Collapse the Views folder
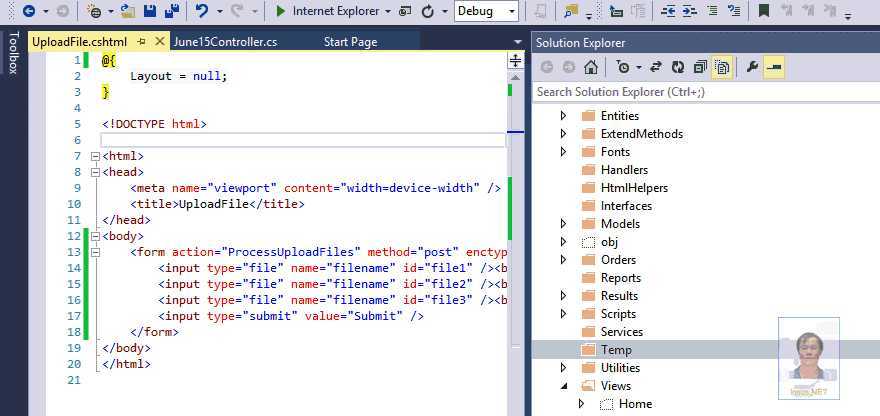Image resolution: width=880 pixels, height=416 pixels. pyautogui.click(x=563, y=386)
